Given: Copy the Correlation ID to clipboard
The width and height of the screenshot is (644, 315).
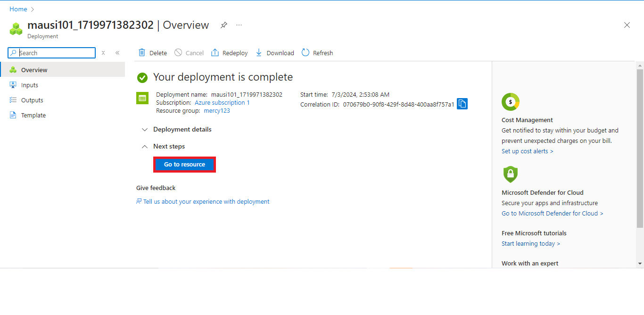Looking at the screenshot, I should [x=462, y=104].
